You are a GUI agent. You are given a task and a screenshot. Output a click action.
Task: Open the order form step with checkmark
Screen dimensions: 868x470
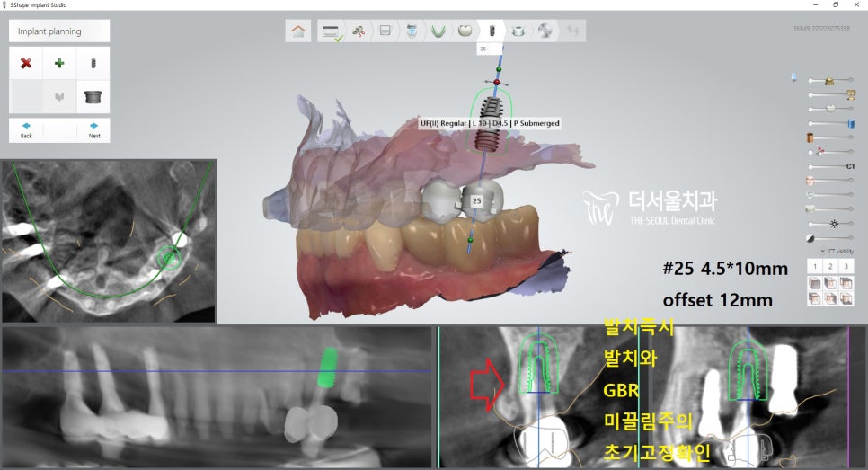pyautogui.click(x=332, y=31)
